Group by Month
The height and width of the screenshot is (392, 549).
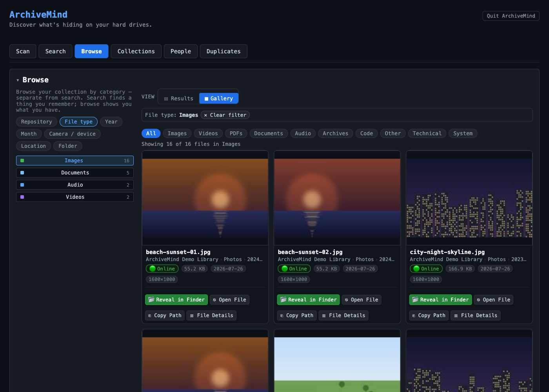pos(29,134)
